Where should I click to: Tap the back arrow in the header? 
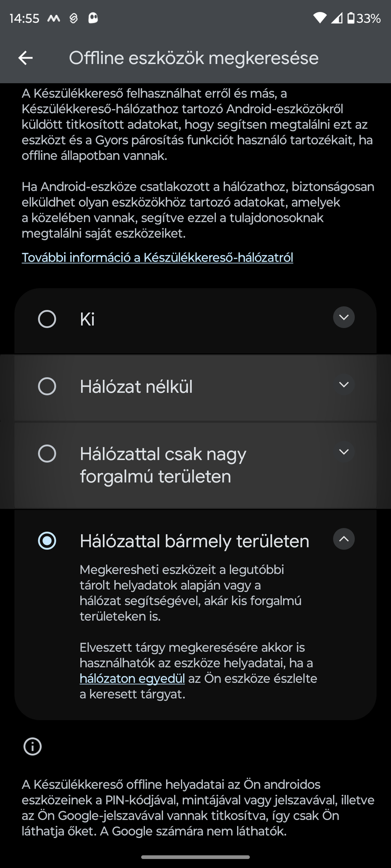click(x=26, y=58)
